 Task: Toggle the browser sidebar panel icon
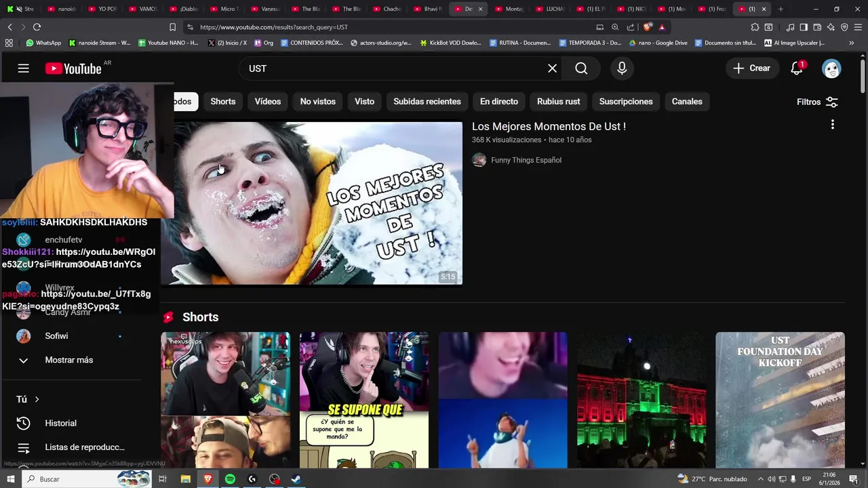(x=804, y=27)
